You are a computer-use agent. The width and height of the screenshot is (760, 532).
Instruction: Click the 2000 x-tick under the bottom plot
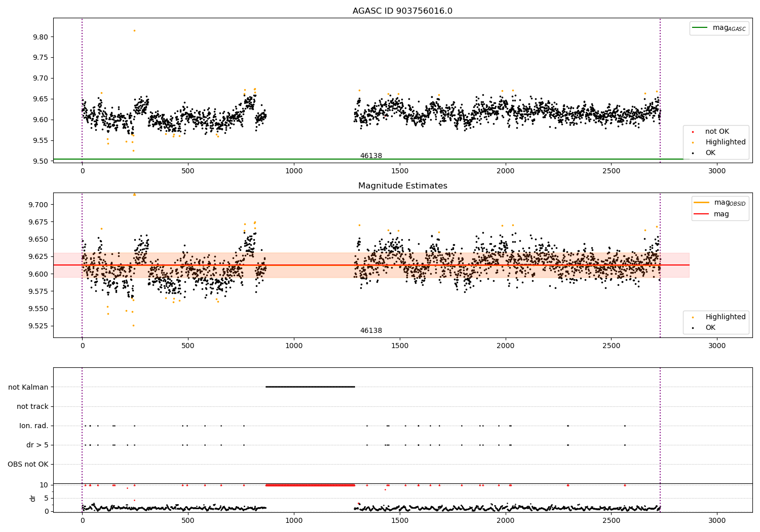506,521
